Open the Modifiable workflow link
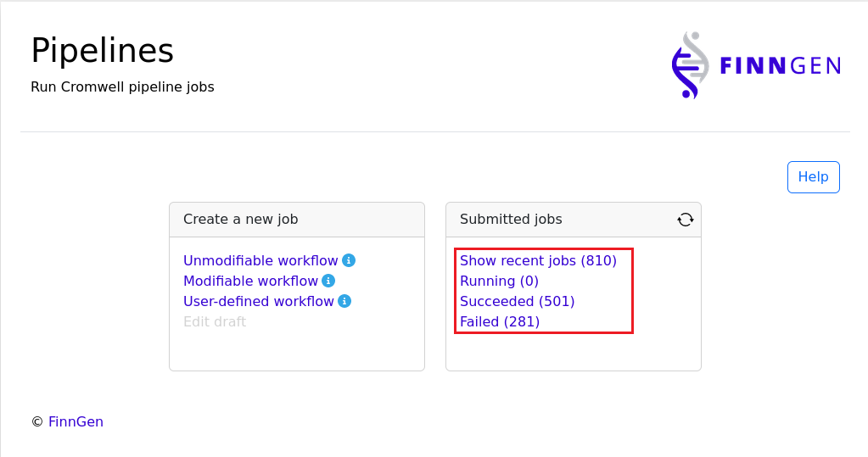 (250, 281)
